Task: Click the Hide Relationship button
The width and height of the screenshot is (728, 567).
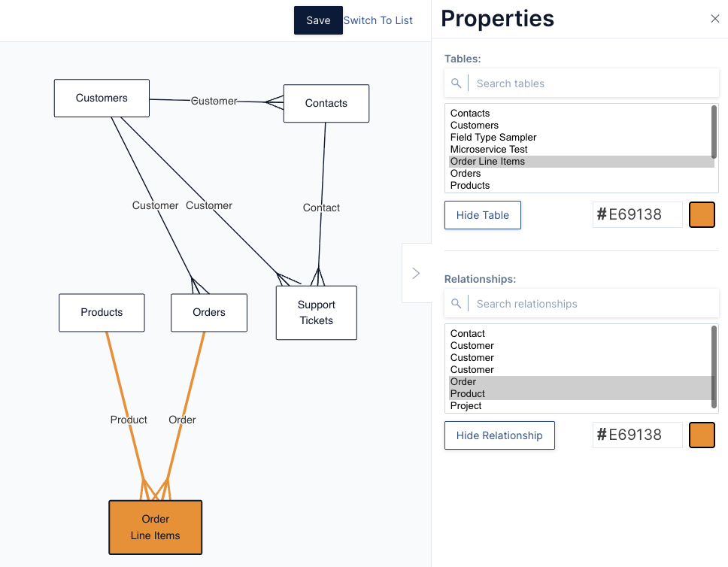Action: click(499, 435)
